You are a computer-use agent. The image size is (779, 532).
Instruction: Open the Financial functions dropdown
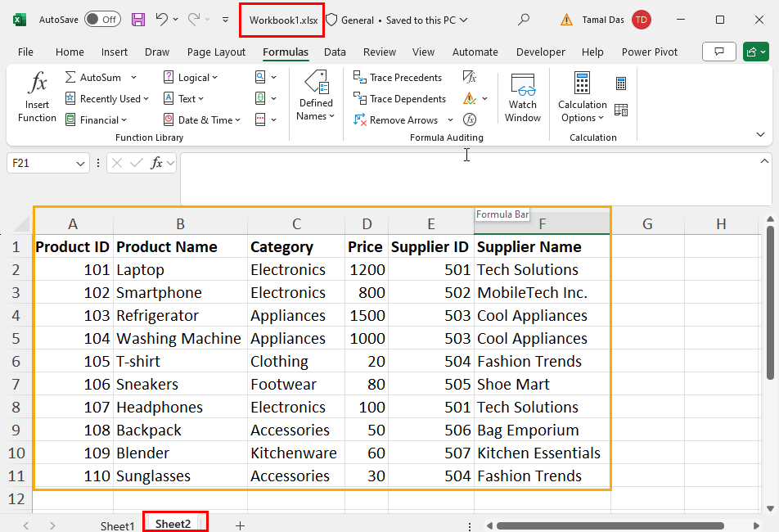[96, 119]
